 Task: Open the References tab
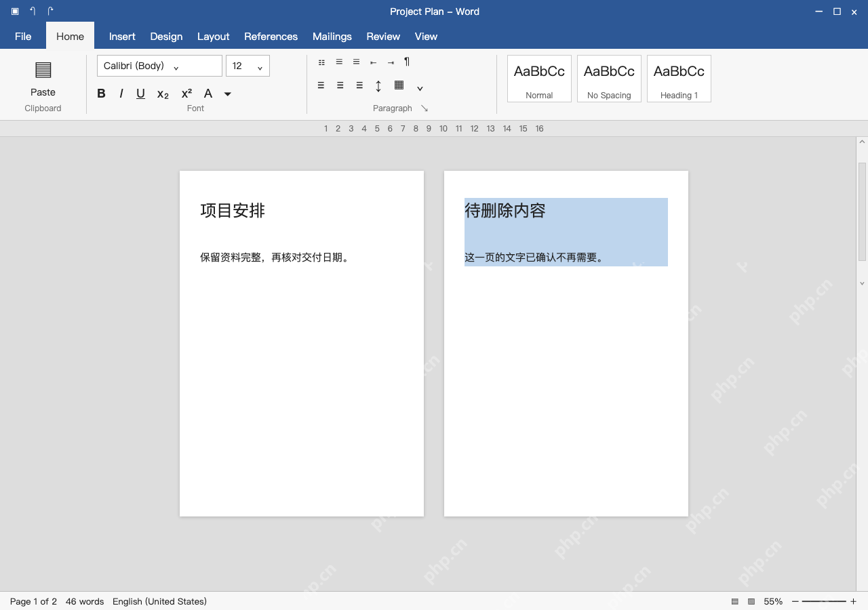click(271, 37)
